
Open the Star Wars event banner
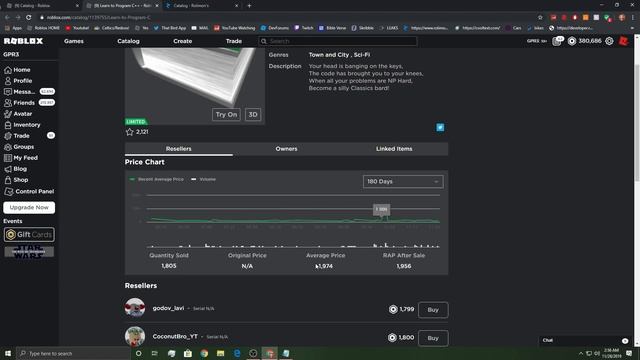pyautogui.click(x=29, y=251)
